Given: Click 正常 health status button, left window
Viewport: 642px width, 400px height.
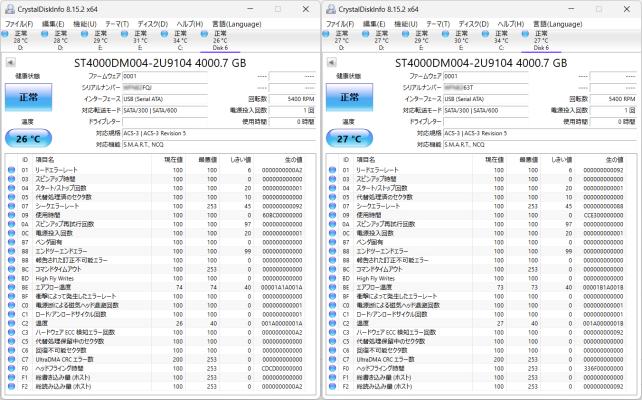Looking at the screenshot, I should point(28,97).
